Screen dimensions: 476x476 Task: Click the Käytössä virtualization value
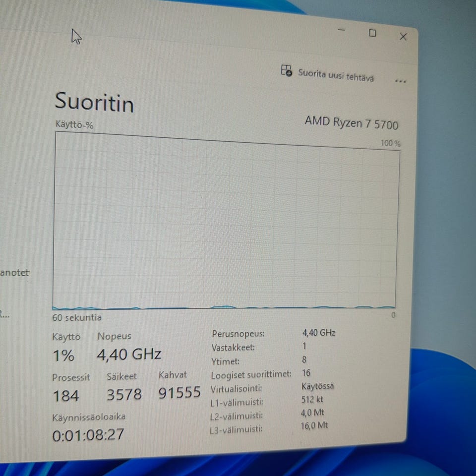pos(317,386)
